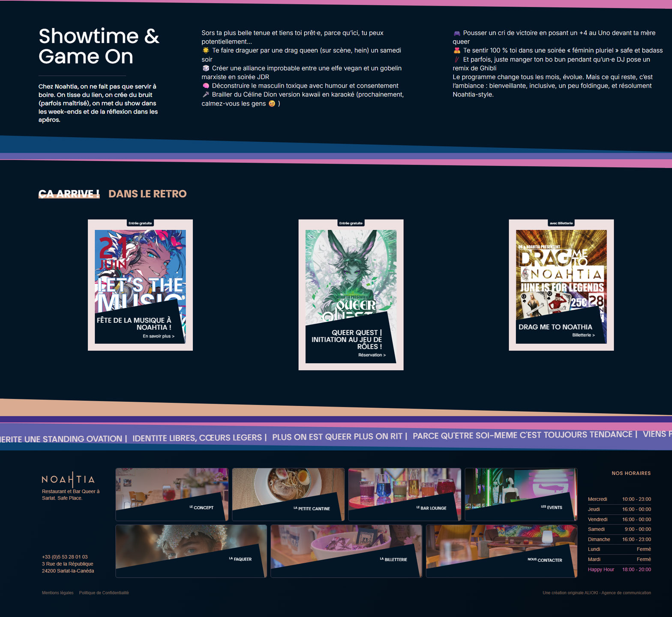Open La Petite Cantine footer tile
This screenshot has height=617, width=672.
click(288, 494)
